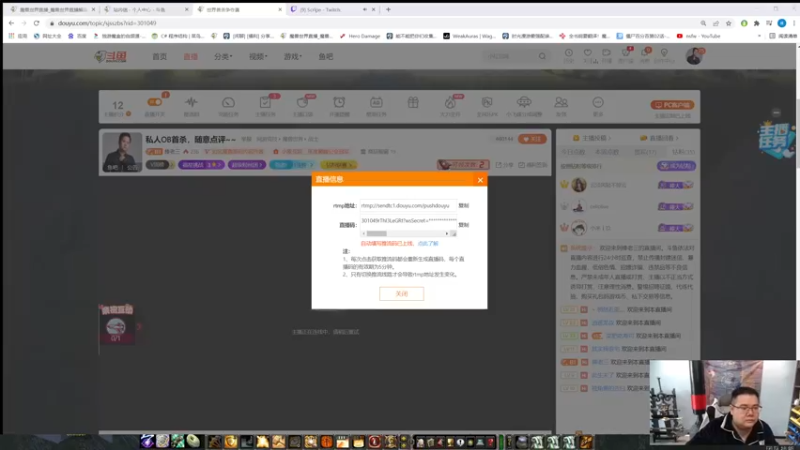800x450 pixels.
Task: Collapse the floating 主播任务 widget with minus
Action: click(776, 113)
